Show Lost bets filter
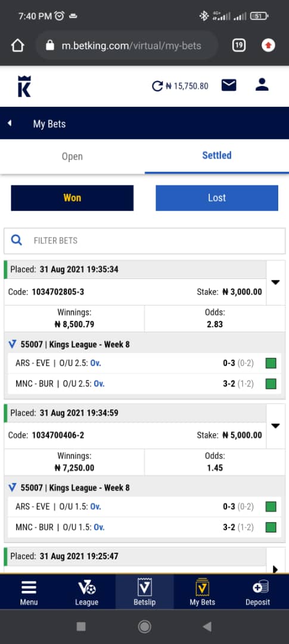 point(217,198)
